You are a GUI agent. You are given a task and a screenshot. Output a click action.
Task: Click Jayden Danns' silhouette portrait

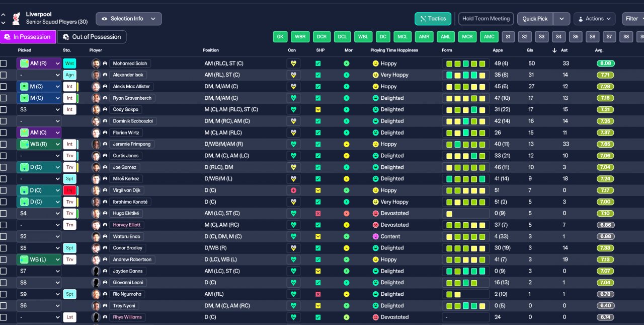96,271
